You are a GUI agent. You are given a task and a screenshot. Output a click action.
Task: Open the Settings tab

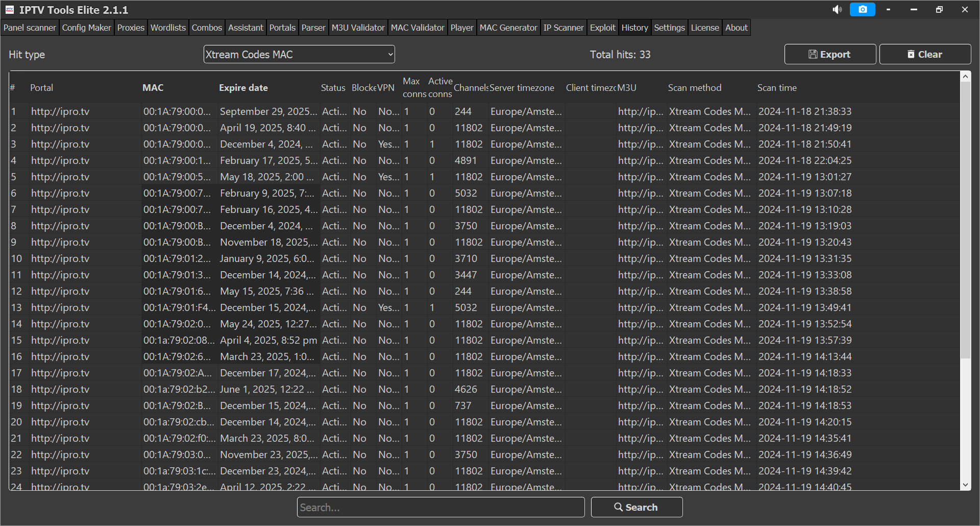(x=669, y=28)
